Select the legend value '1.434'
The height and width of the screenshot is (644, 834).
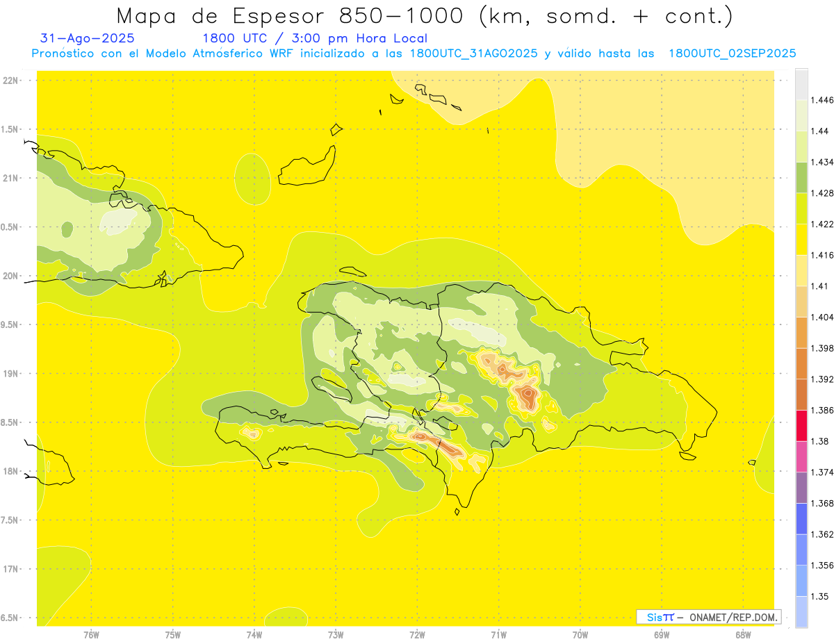coord(822,162)
